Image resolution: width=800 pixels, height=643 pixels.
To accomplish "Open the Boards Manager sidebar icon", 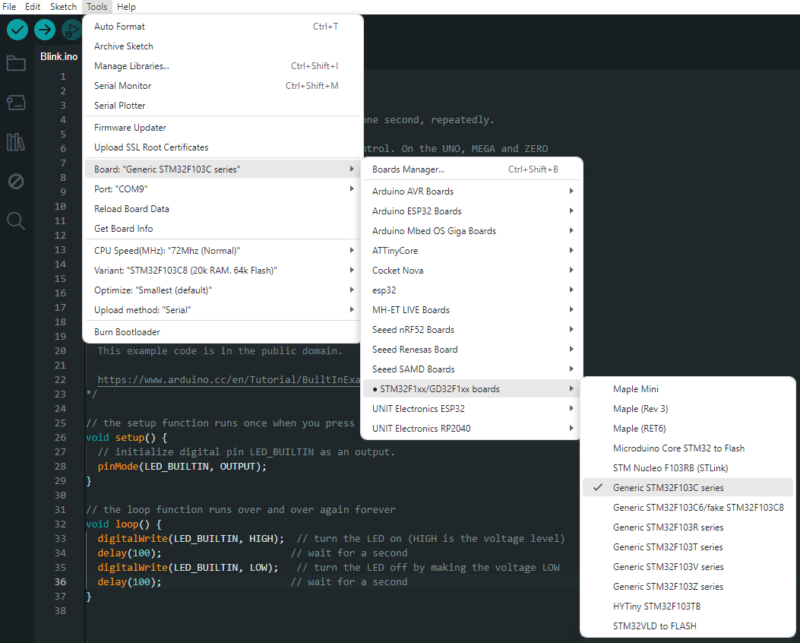I will point(16,103).
